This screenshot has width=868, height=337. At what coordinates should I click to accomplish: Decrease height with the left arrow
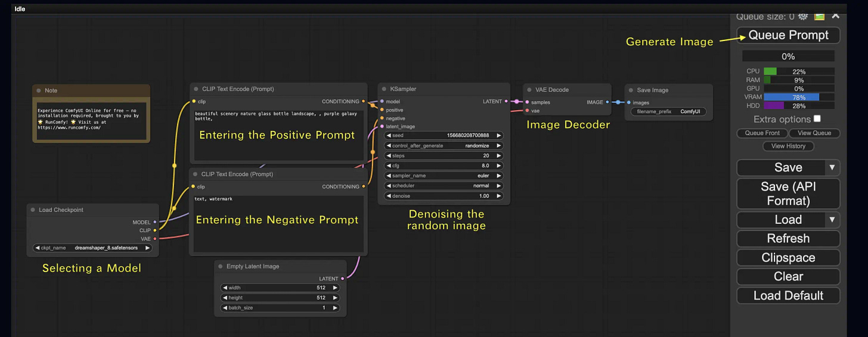[225, 298]
